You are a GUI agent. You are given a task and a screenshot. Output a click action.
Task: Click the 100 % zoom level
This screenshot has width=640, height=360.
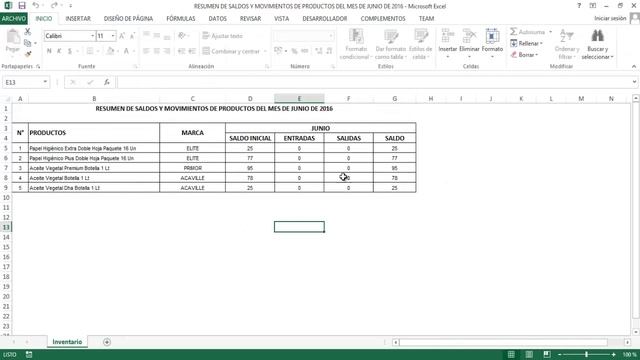pos(629,354)
